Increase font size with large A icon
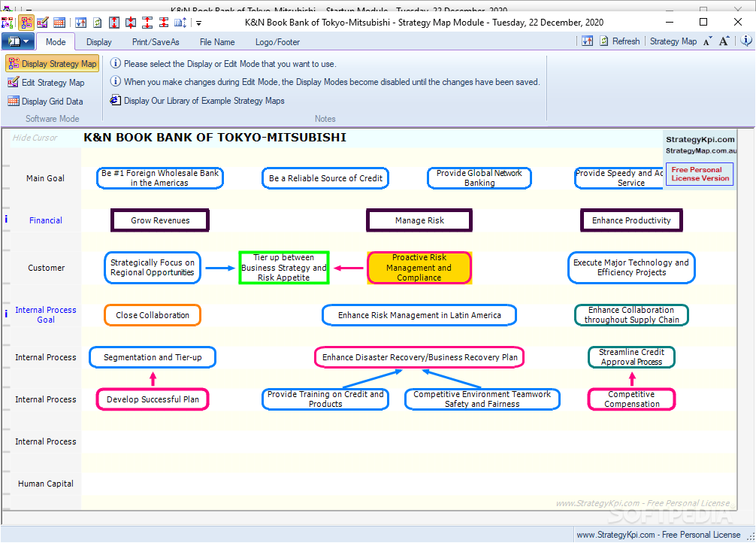This screenshot has width=756, height=543. point(724,41)
